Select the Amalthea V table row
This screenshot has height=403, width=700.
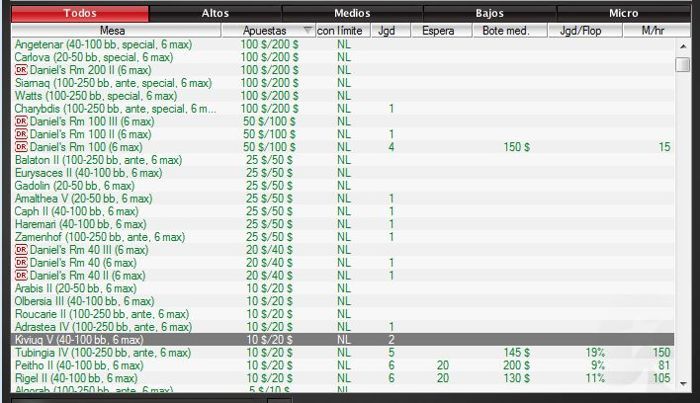point(343,198)
